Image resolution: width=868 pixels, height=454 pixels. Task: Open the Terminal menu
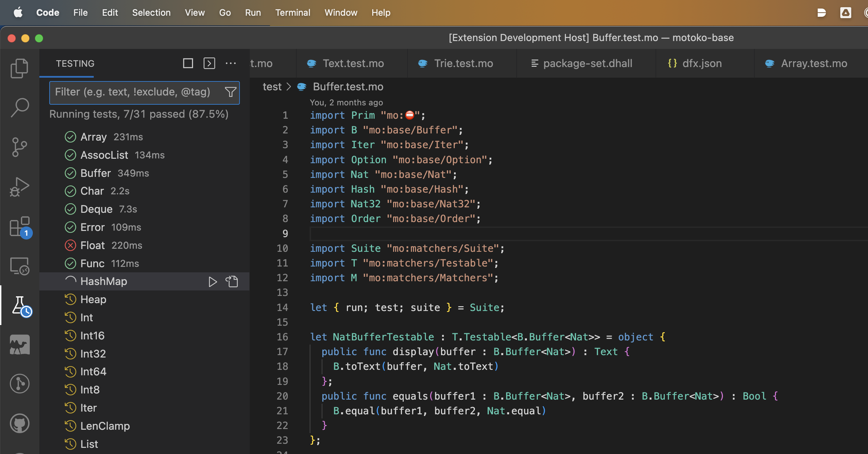(x=293, y=13)
